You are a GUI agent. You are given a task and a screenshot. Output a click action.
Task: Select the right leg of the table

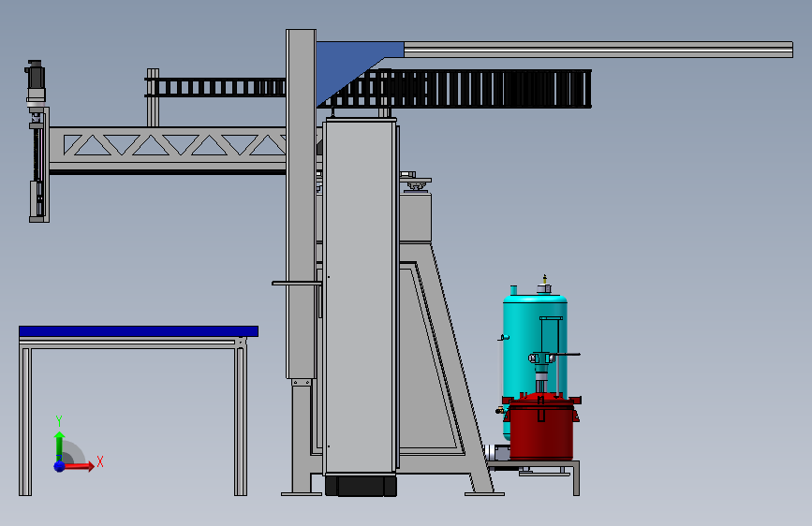point(241,421)
